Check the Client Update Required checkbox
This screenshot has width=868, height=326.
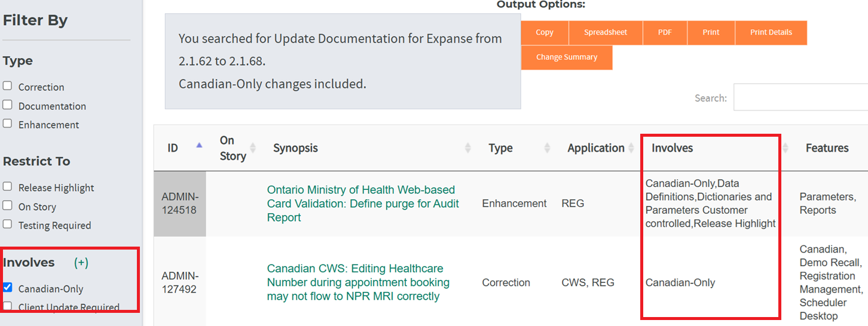[x=7, y=306]
